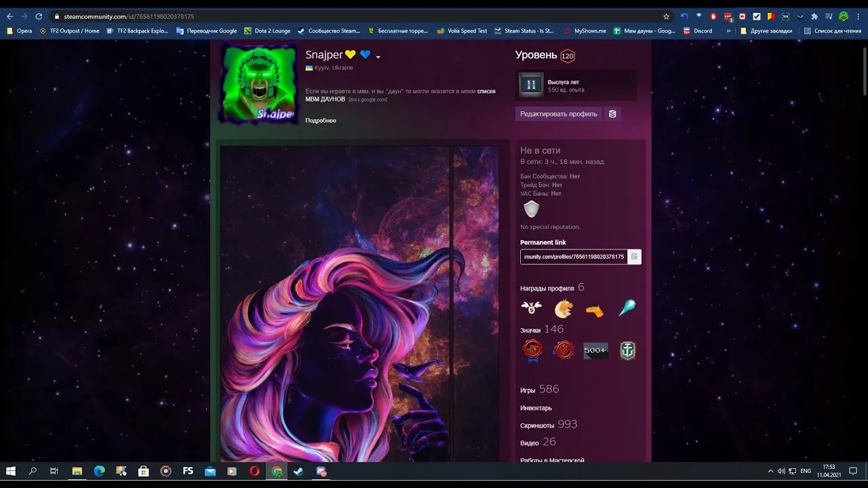Open the МВМ ДАУНОВ docs link
This screenshot has height=488, width=868.
325,100
